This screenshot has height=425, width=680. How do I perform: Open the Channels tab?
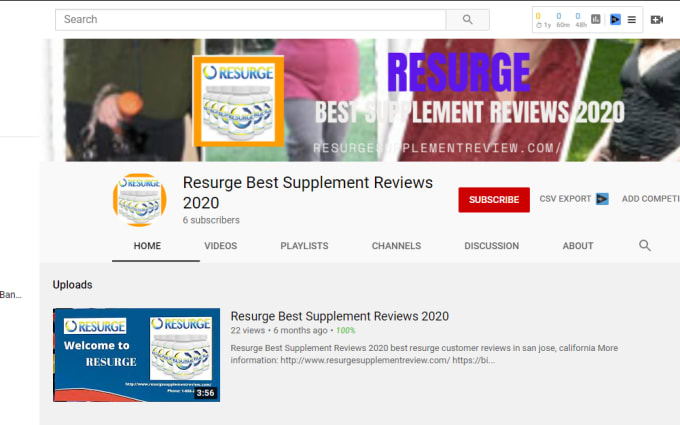coord(396,246)
